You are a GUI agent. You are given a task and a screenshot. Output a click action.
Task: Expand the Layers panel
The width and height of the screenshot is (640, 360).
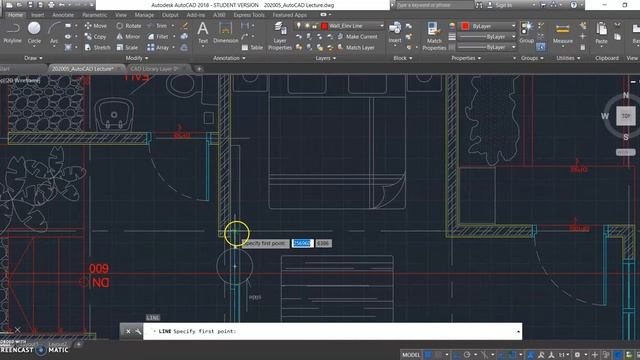(x=325, y=58)
